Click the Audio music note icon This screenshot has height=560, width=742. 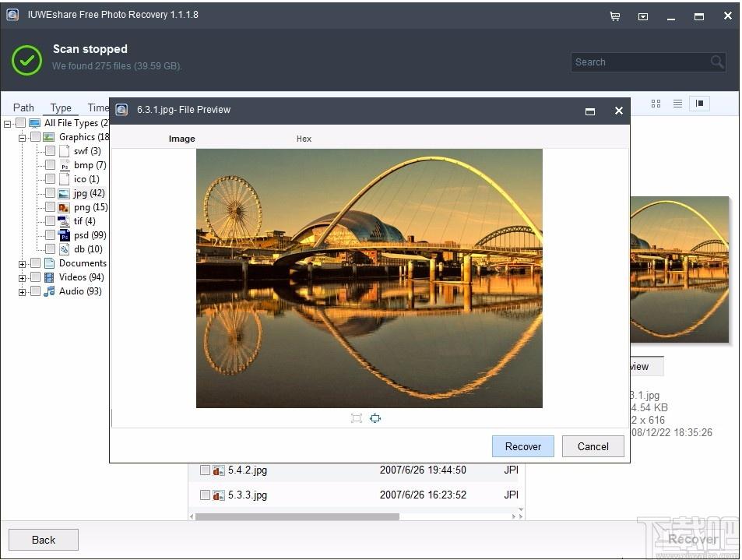[x=49, y=291]
